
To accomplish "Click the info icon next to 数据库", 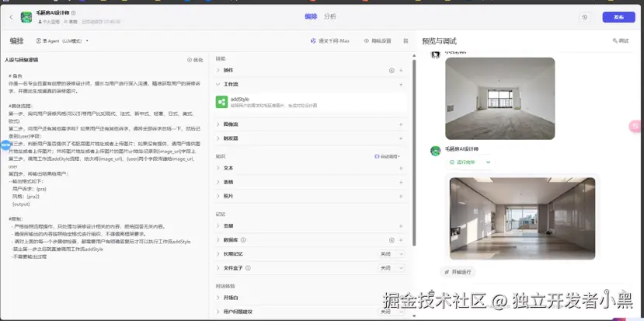I will pyautogui.click(x=243, y=240).
